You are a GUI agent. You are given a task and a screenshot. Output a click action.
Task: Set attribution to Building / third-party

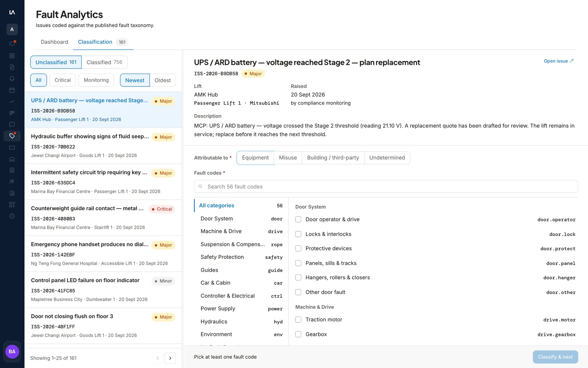point(333,158)
